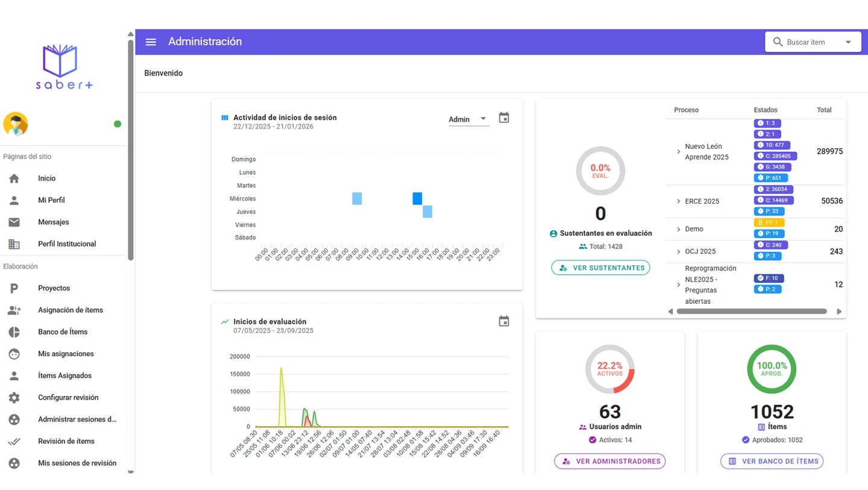The height and width of the screenshot is (490, 868).
Task: Click the sidebar vertical scrollbar
Action: (131, 149)
